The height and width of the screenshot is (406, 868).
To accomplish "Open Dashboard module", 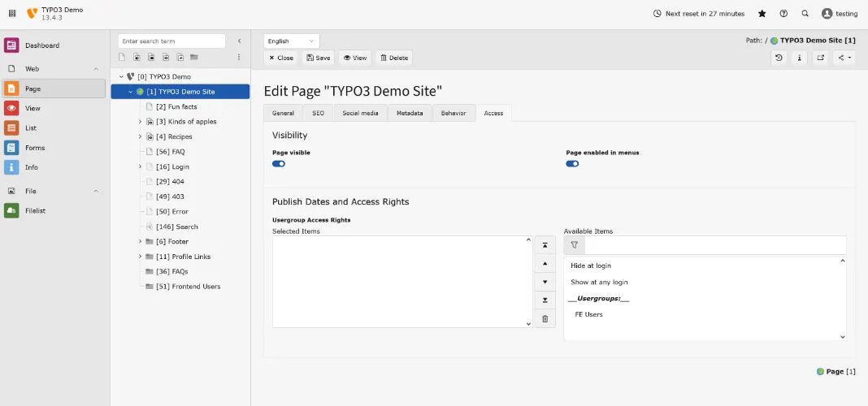I will [54, 45].
